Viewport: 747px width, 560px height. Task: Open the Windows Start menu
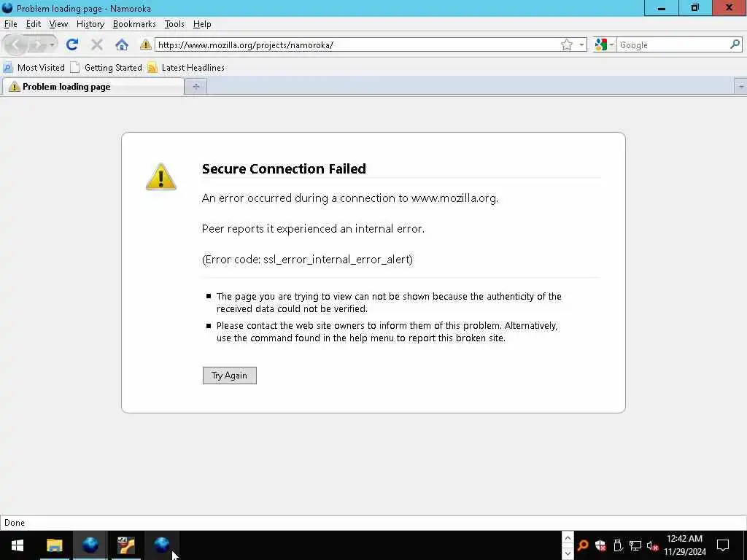point(18,545)
